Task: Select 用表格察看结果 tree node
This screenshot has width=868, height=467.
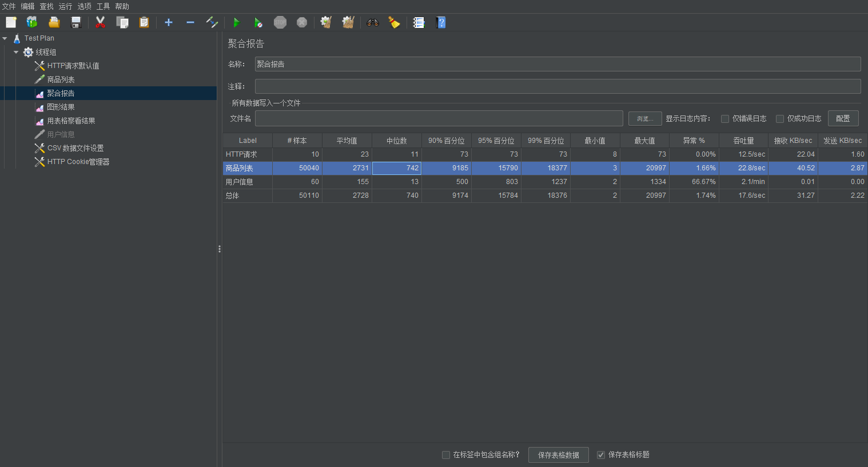Action: click(71, 121)
